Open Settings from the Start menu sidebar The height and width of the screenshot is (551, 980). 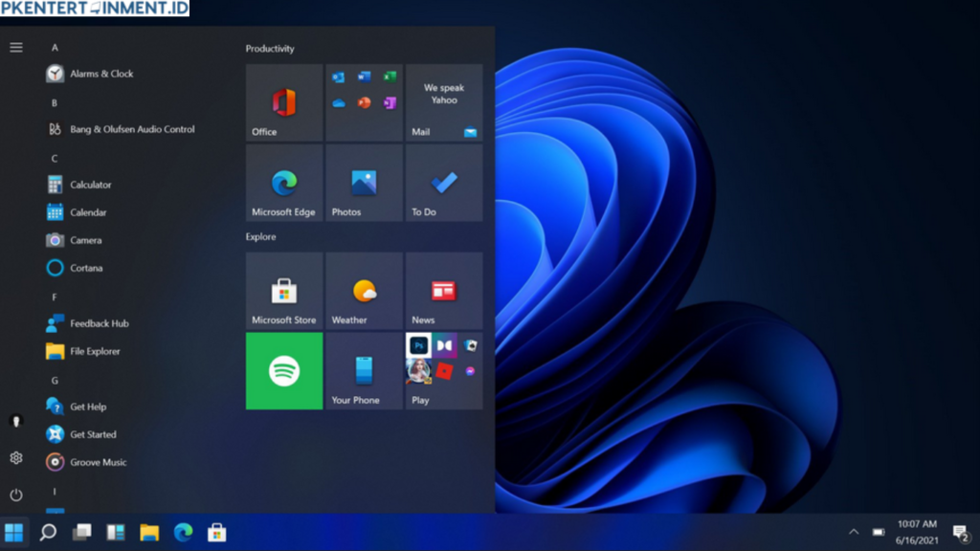[15, 458]
